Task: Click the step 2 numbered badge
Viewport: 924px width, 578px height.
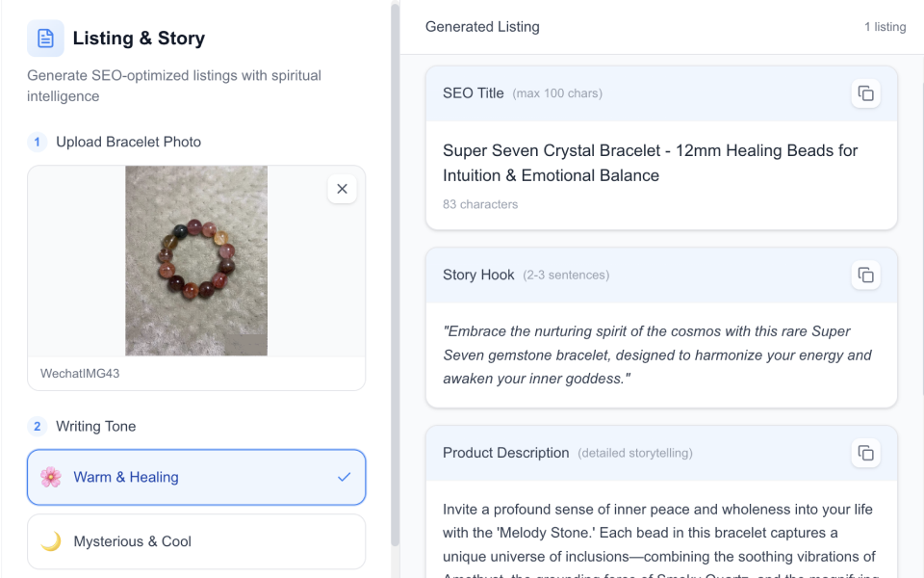Action: point(37,426)
